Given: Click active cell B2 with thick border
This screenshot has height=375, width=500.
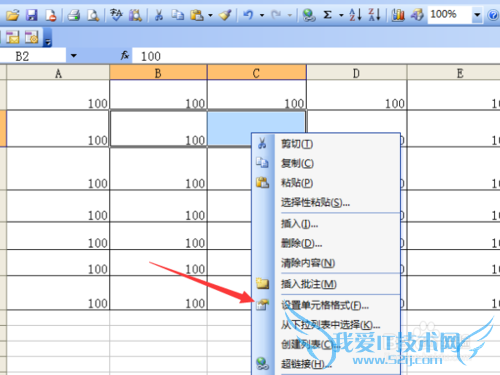Looking at the screenshot, I should [158, 128].
